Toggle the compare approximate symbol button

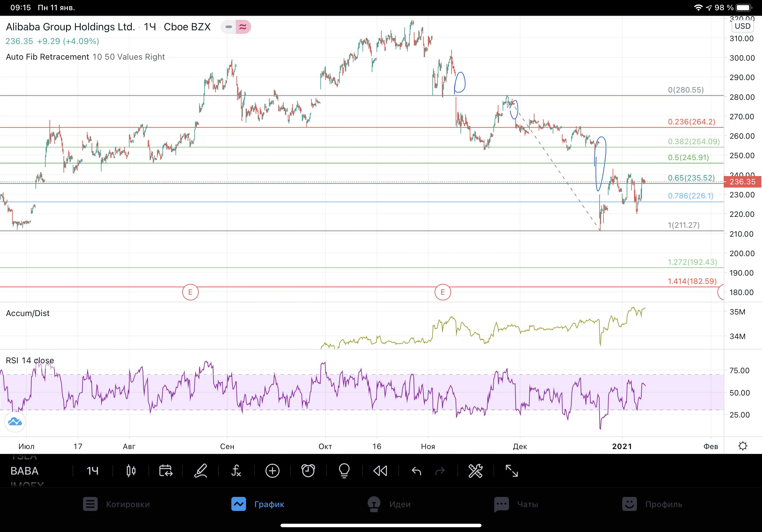[x=243, y=27]
